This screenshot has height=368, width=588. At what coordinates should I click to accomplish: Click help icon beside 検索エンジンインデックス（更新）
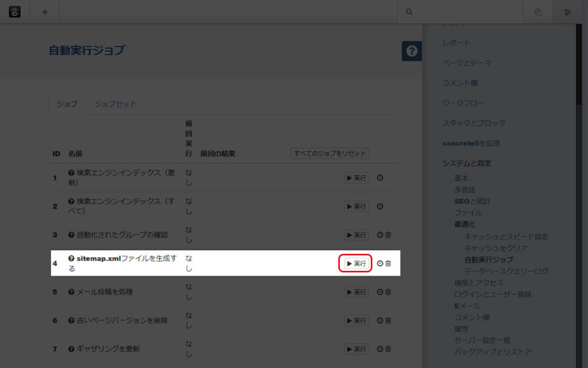click(71, 173)
